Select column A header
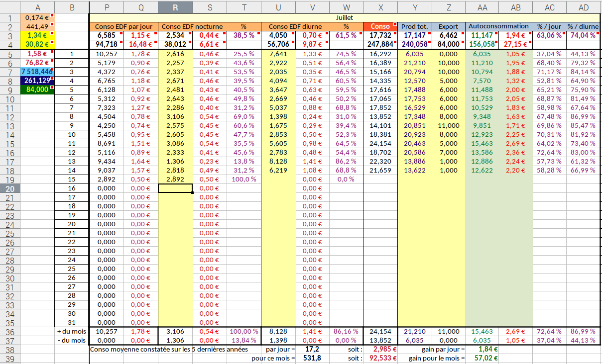The height and width of the screenshot is (364, 602). click(38, 7)
